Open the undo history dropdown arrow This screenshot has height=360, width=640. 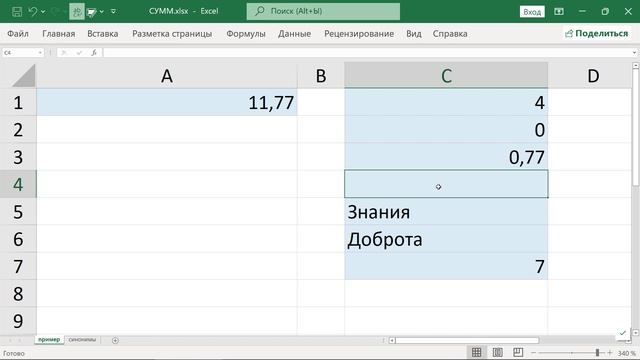(x=43, y=11)
